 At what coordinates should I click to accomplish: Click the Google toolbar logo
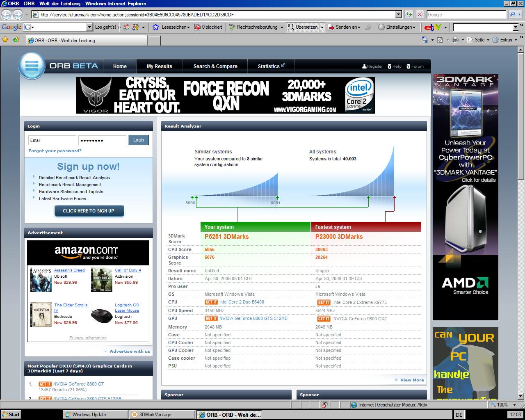11,27
